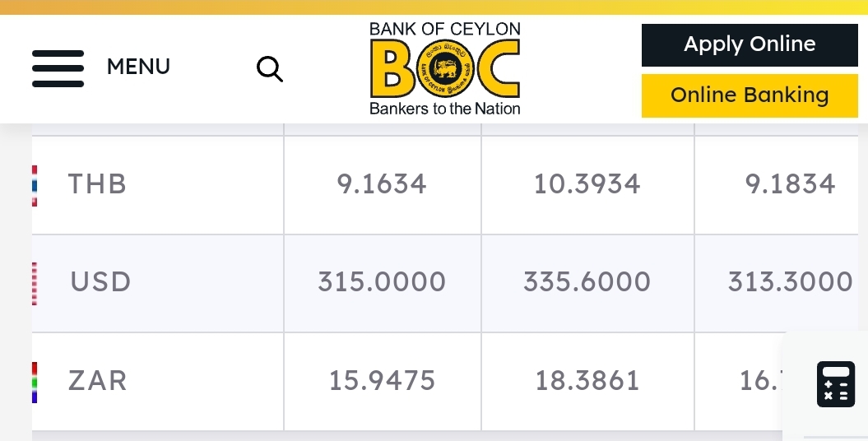The height and width of the screenshot is (441, 868).
Task: Click the USD rate 315.0000
Action: click(382, 281)
